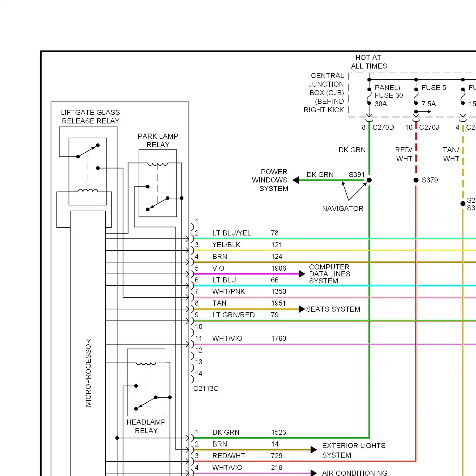Click the S391 splice dot
Screen dimensions: 476x476
(x=369, y=180)
